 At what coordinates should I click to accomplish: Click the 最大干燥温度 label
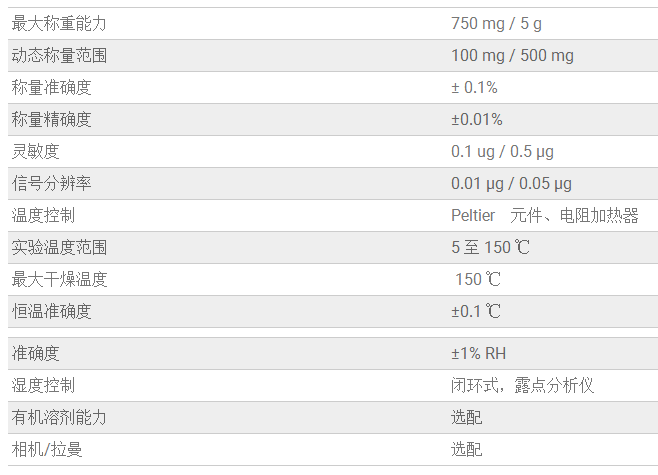tap(59, 279)
